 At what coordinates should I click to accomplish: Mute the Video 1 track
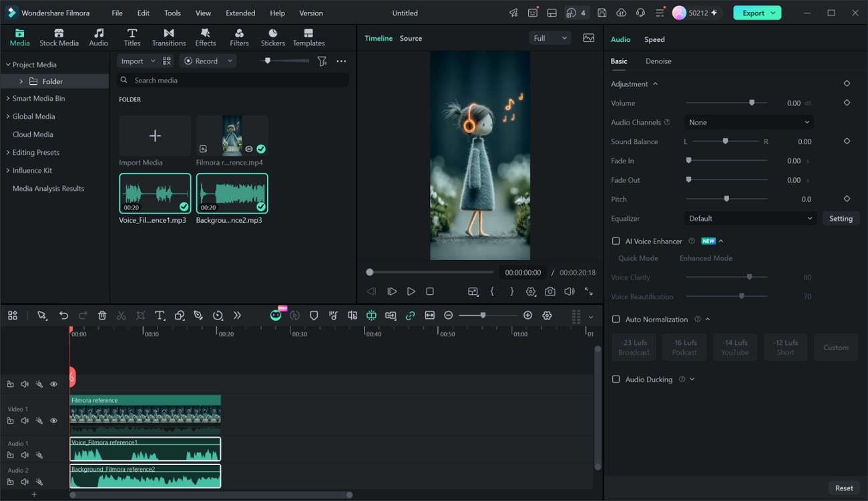25,420
